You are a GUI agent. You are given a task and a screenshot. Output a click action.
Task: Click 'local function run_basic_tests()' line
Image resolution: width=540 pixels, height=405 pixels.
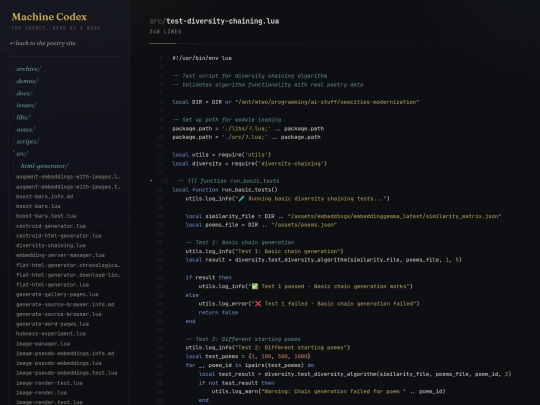point(225,190)
